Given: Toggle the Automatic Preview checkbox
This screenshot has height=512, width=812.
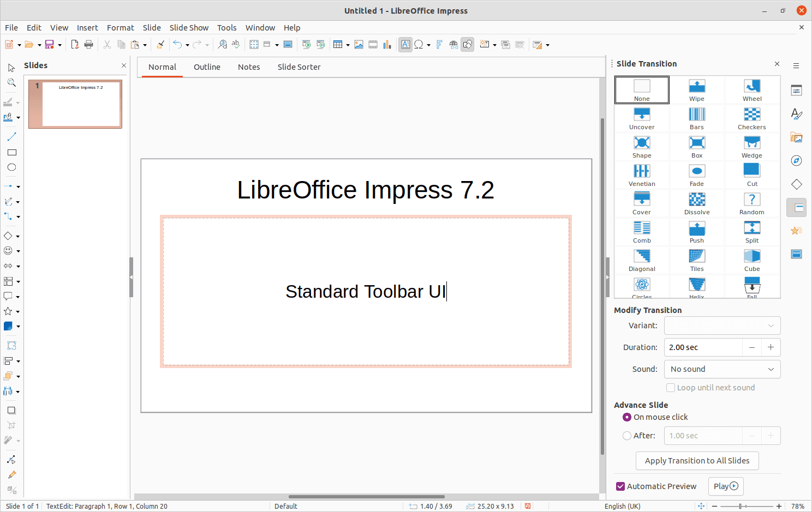Looking at the screenshot, I should 620,486.
